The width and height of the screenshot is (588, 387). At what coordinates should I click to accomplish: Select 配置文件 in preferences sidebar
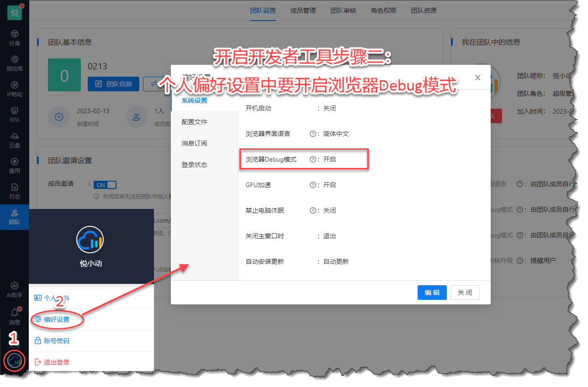pyautogui.click(x=194, y=122)
